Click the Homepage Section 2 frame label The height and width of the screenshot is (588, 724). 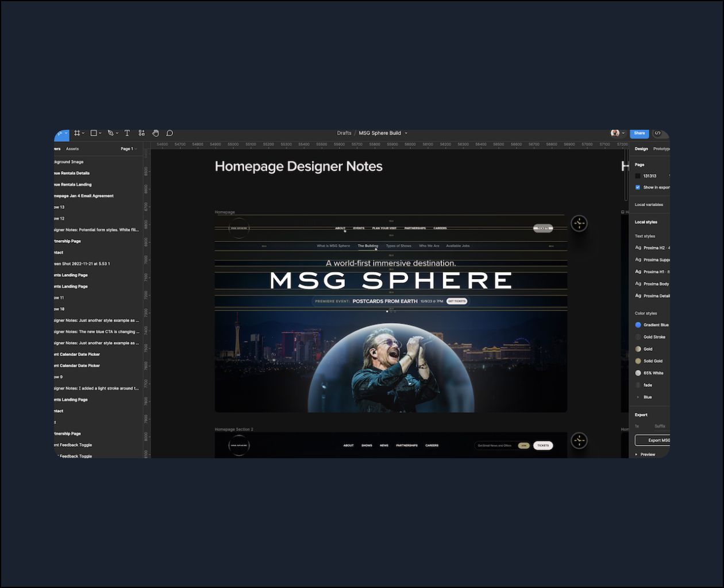click(234, 429)
